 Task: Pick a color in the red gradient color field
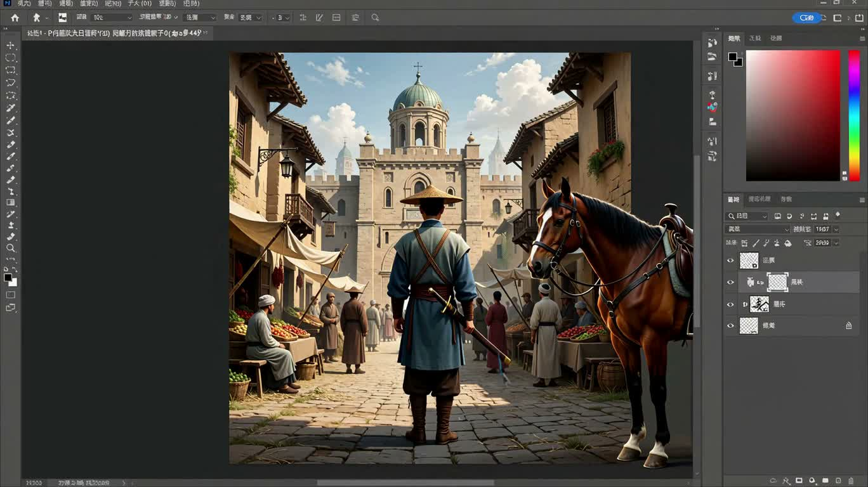(x=793, y=115)
